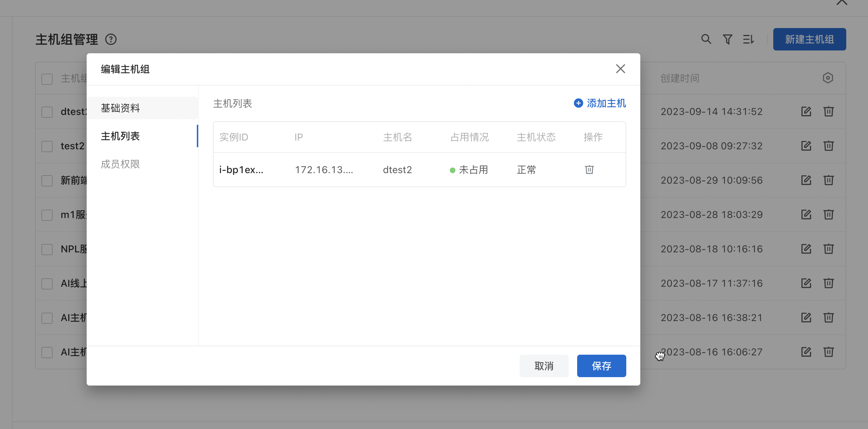The width and height of the screenshot is (868, 429).
Task: Click the search magnifier icon
Action: pos(706,39)
